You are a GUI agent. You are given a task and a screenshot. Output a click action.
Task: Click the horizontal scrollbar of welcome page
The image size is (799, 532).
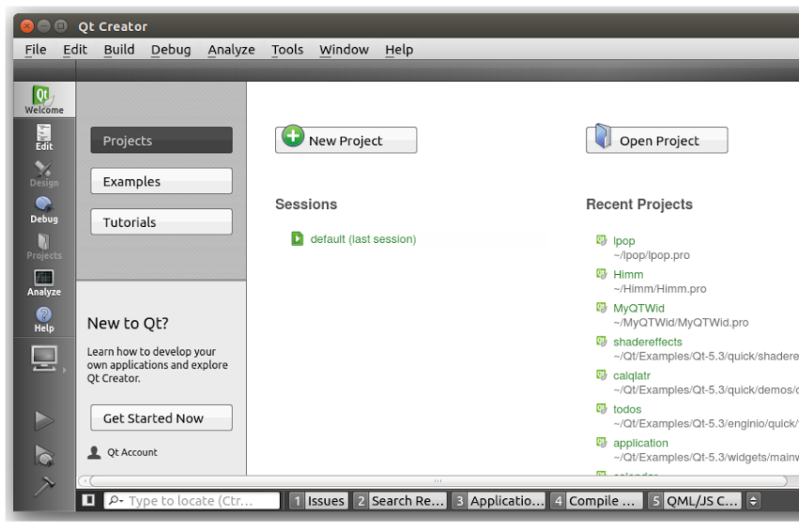[438, 480]
